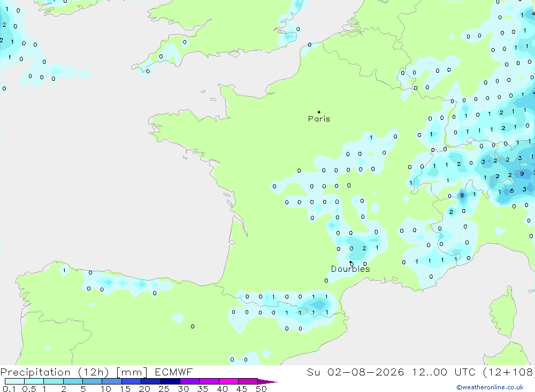Viewport: 535px width, 392px height.
Task: Click the Dourbies location label
Action: pos(350,269)
